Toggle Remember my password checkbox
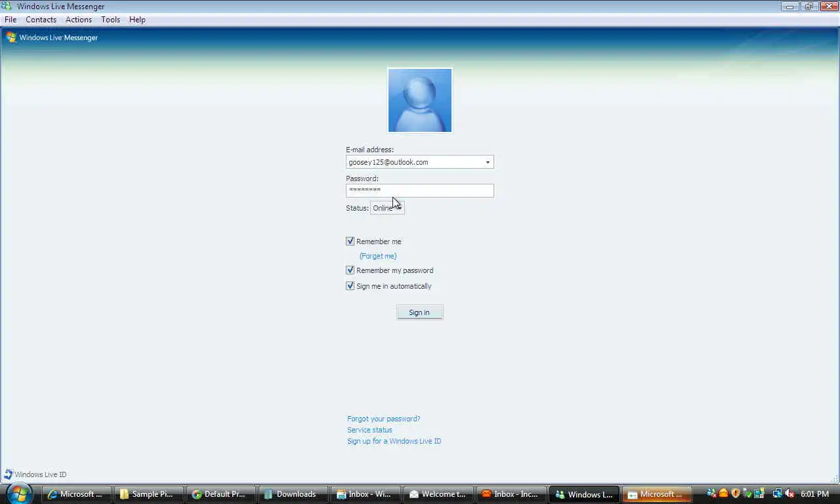Viewport: 840px width, 504px height. point(350,270)
